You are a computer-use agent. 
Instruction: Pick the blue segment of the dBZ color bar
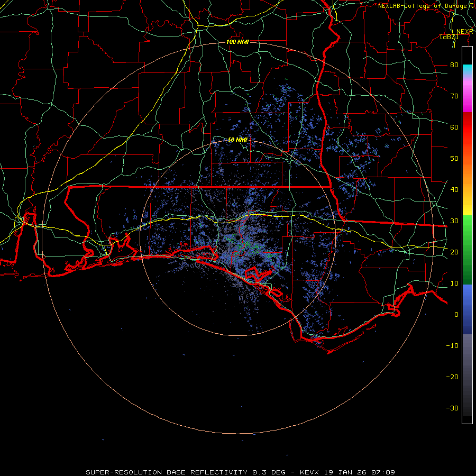tap(467, 309)
